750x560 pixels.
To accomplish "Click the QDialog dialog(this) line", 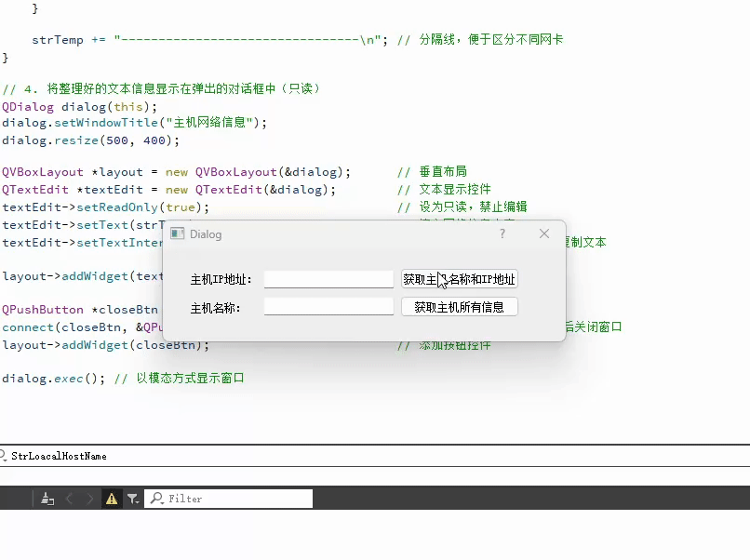I will point(79,107).
